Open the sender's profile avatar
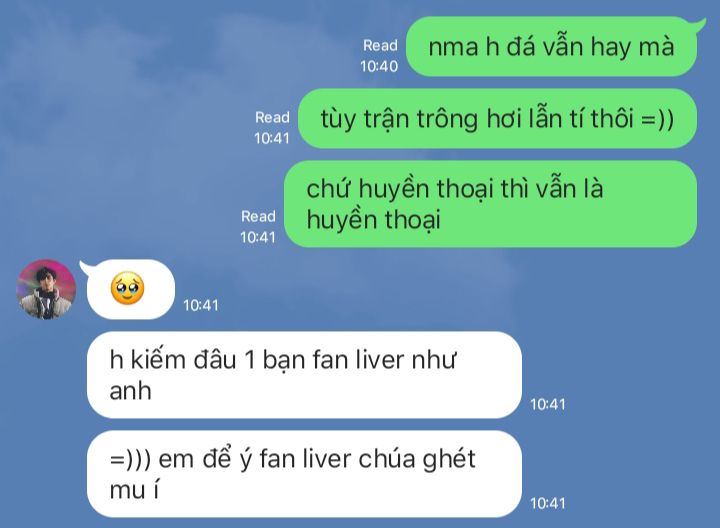The height and width of the screenshot is (528, 720). coord(46,289)
